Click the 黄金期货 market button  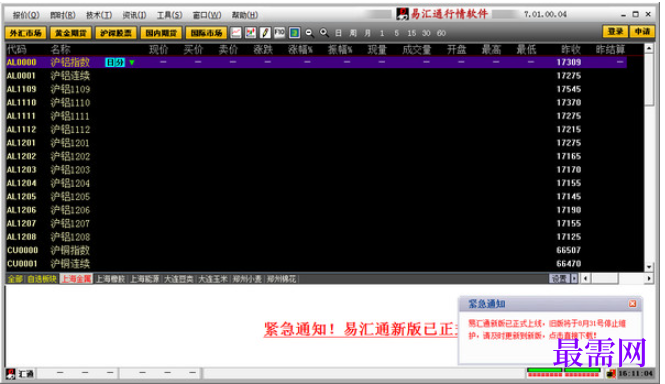pos(70,33)
